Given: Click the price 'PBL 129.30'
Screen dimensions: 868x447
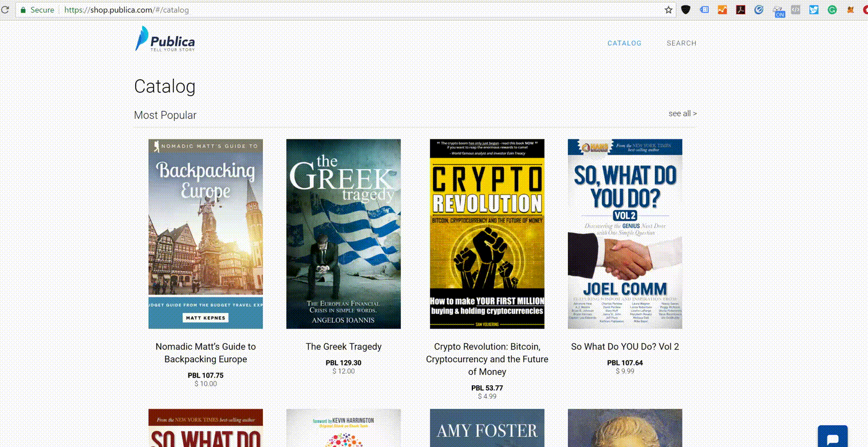Looking at the screenshot, I should point(344,363).
